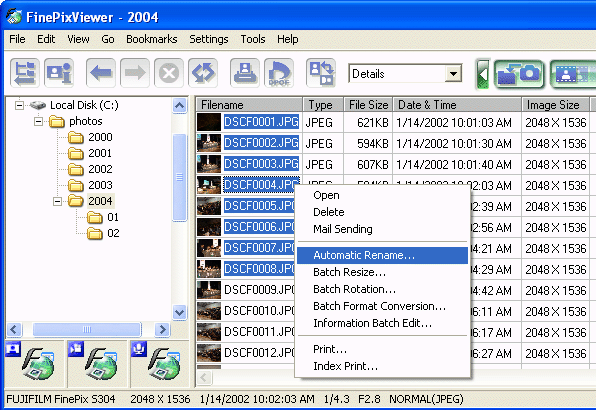Open the DPOF order settings icon
The image size is (596, 410).
click(279, 72)
